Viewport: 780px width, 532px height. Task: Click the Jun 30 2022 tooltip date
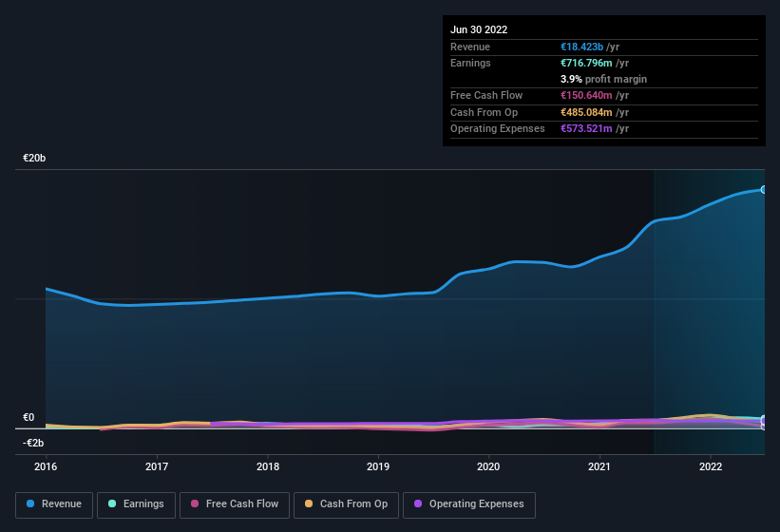pyautogui.click(x=479, y=29)
